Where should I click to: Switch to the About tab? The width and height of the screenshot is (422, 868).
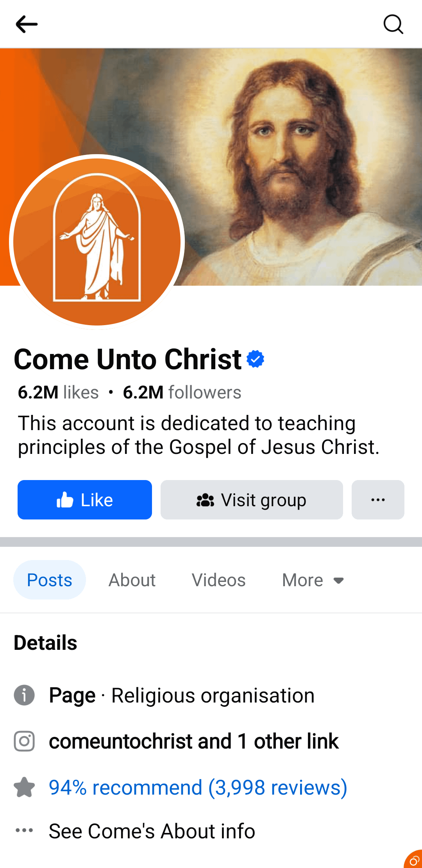click(x=132, y=580)
